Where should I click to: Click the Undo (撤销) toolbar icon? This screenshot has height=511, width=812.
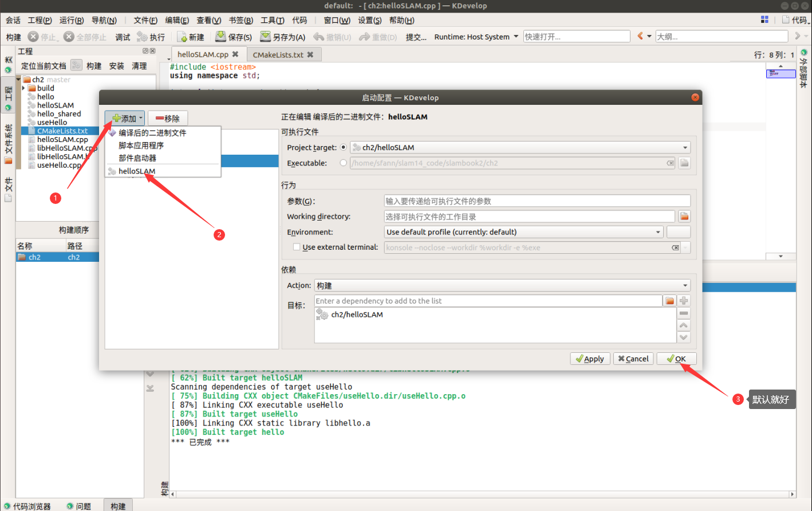click(319, 37)
